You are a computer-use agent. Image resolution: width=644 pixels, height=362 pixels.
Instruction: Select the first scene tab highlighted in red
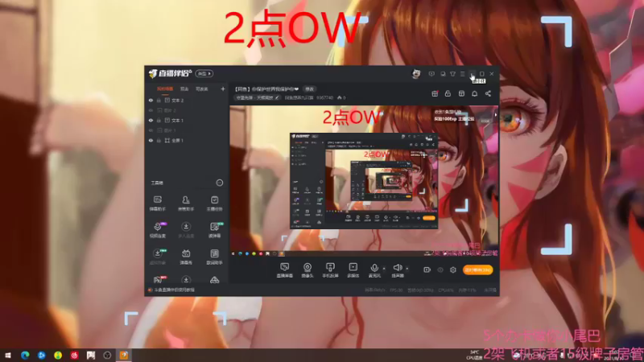(165, 89)
